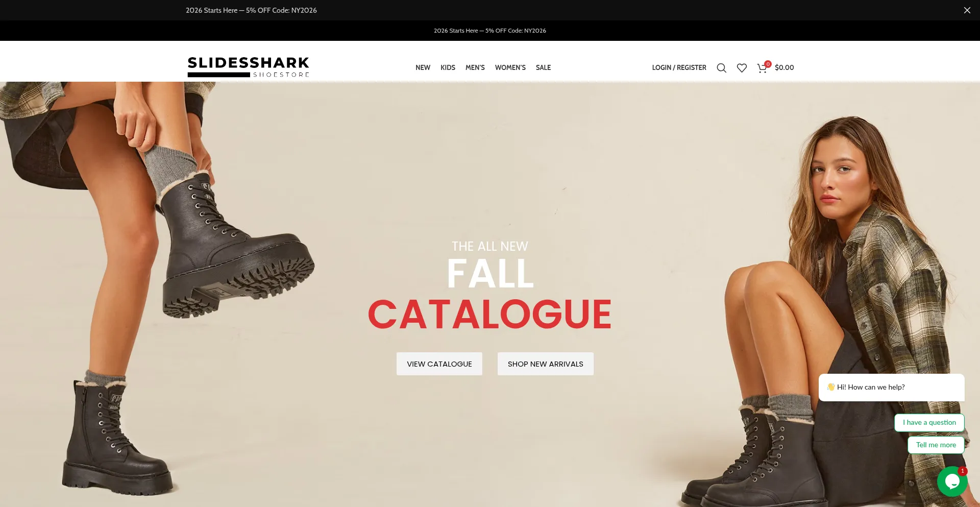Go to the SALE section
Image resolution: width=980 pixels, height=507 pixels.
click(x=543, y=67)
